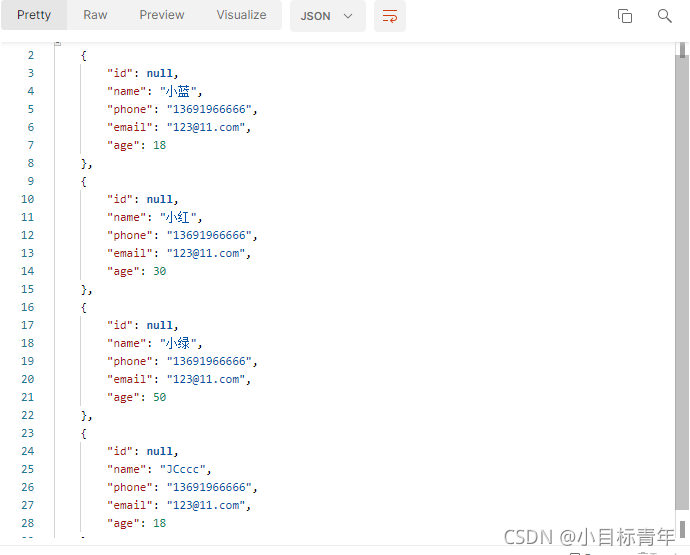Switch to the Raw tab
Screen dimensions: 690x555
point(95,15)
